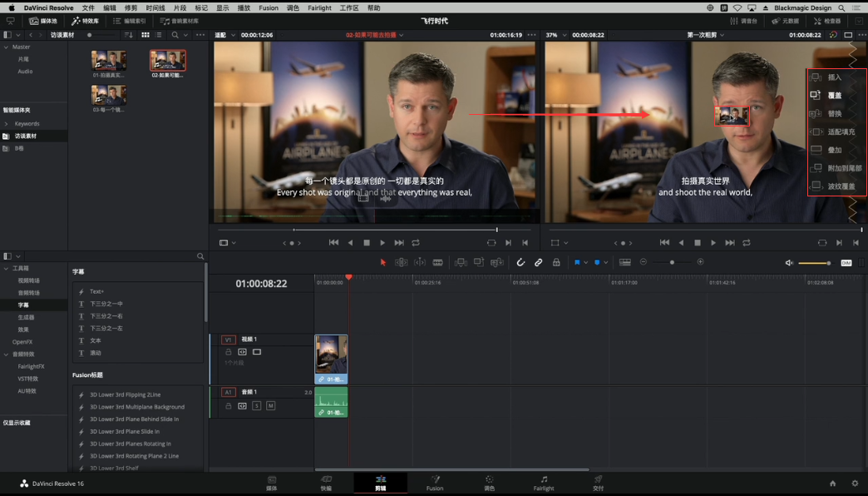This screenshot has width=868, height=496.
Task: Lock video track V1
Action: pos(228,352)
